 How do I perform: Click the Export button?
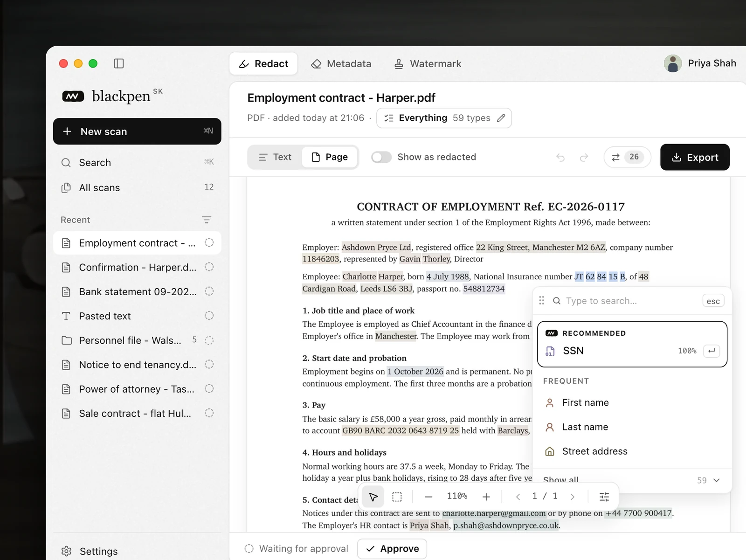tap(695, 157)
